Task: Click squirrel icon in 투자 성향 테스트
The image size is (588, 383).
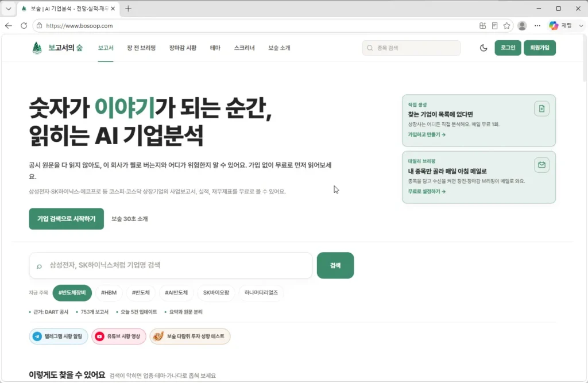Action: (x=158, y=336)
